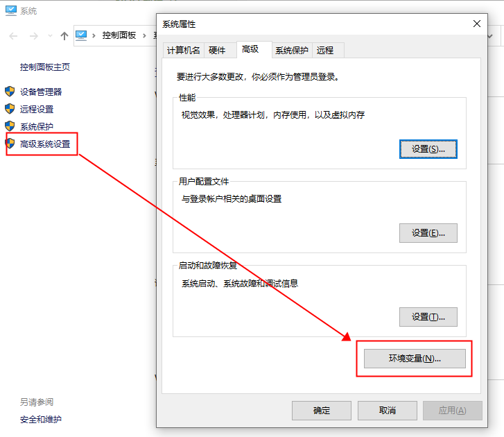Switch to the 计算机名 tab
This screenshot has height=437, width=504.
point(183,51)
